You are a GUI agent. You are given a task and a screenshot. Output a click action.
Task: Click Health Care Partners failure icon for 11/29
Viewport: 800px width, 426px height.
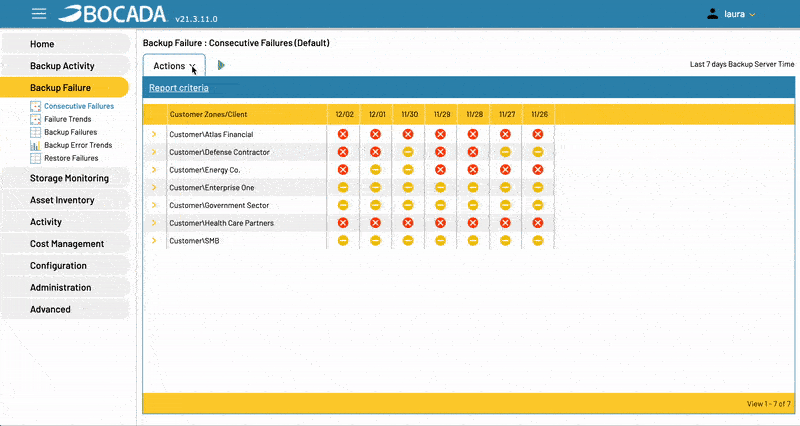tap(440, 223)
